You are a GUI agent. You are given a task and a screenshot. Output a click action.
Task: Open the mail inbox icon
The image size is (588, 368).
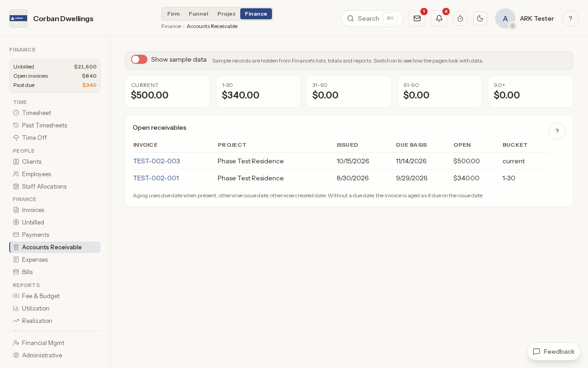tap(417, 18)
